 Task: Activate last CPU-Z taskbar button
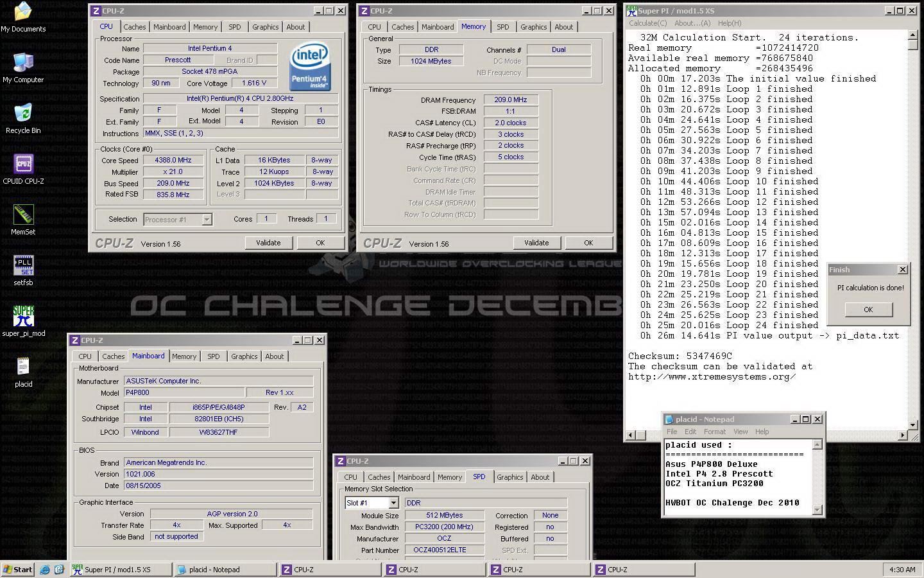click(643, 570)
